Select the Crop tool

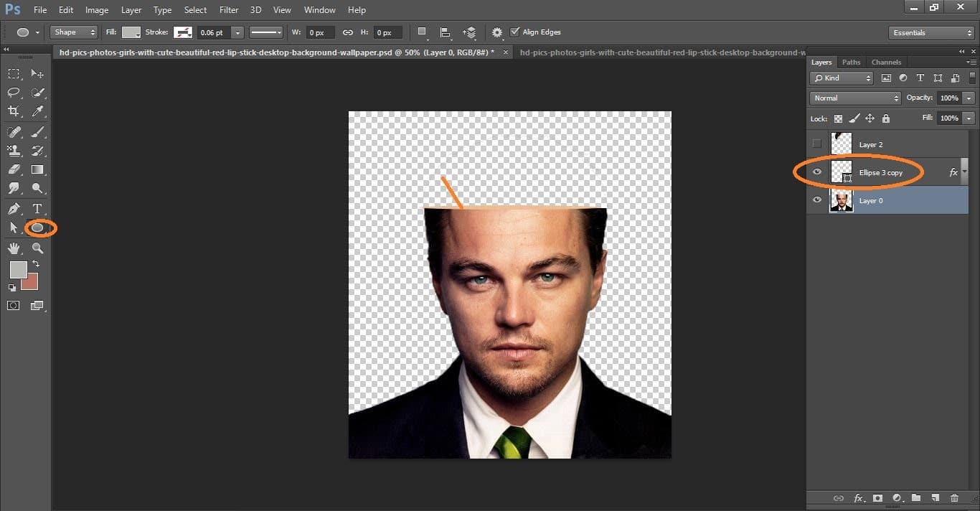[13, 111]
